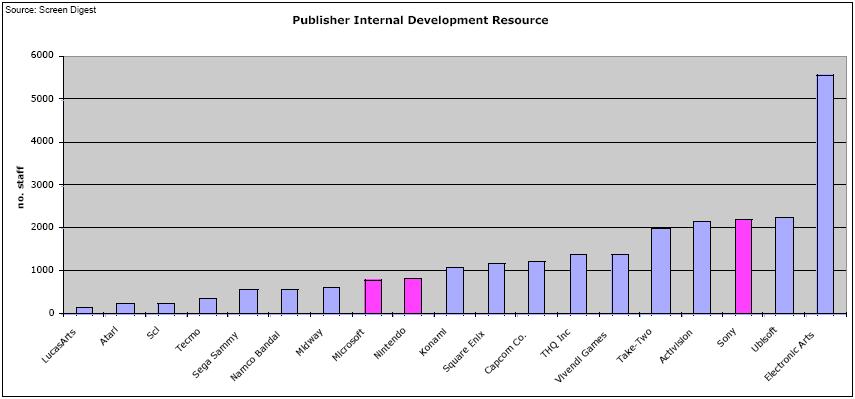The height and width of the screenshot is (399, 855).
Task: Select the Konami bar
Action: (455, 291)
